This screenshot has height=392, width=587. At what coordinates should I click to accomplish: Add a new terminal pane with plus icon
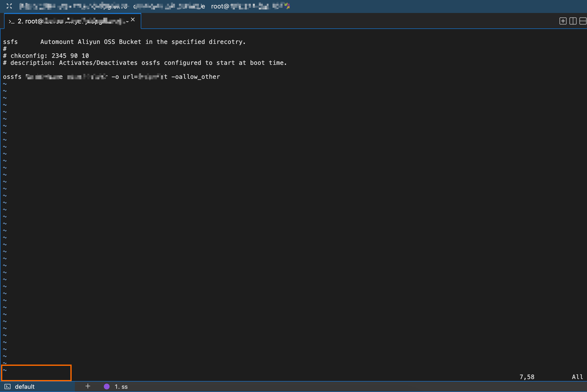[x=563, y=21]
